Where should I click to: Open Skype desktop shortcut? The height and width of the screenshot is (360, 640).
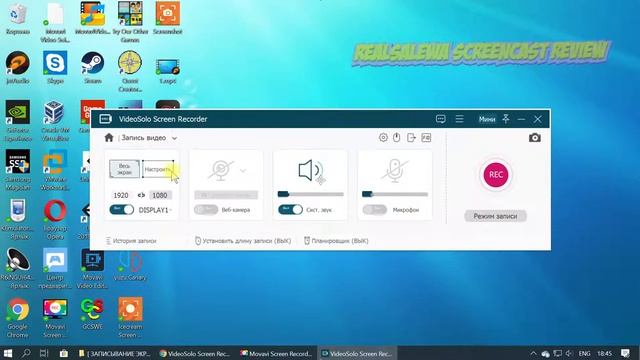coord(55,67)
